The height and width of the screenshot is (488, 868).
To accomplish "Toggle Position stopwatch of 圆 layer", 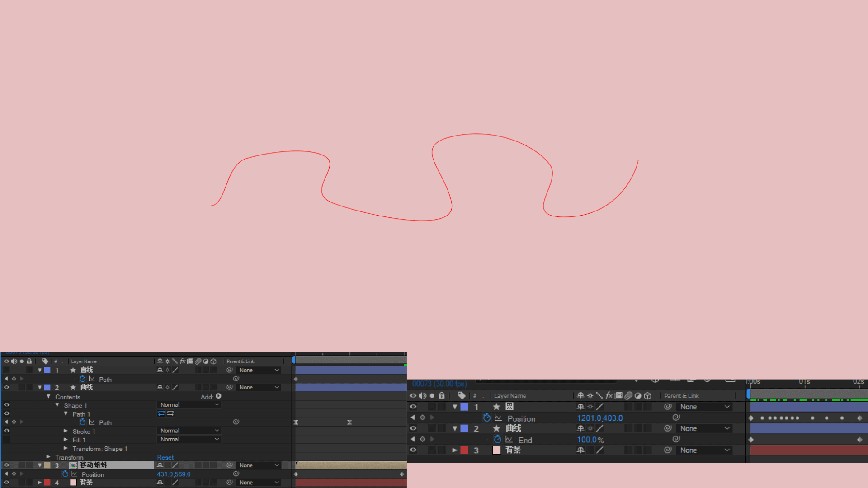I will click(x=487, y=418).
